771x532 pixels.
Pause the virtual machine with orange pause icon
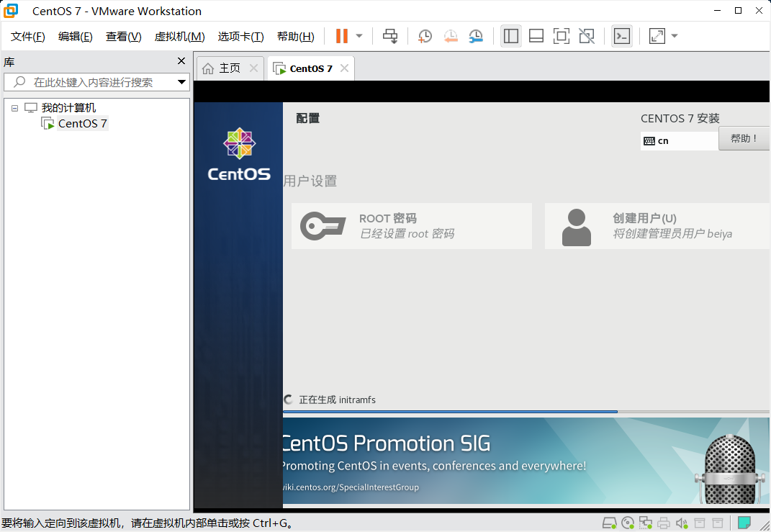342,36
